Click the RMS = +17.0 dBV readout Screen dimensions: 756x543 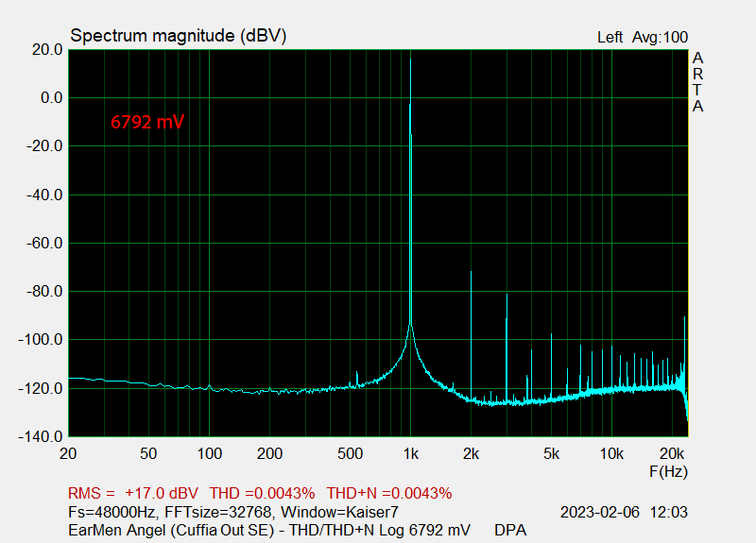(132, 493)
